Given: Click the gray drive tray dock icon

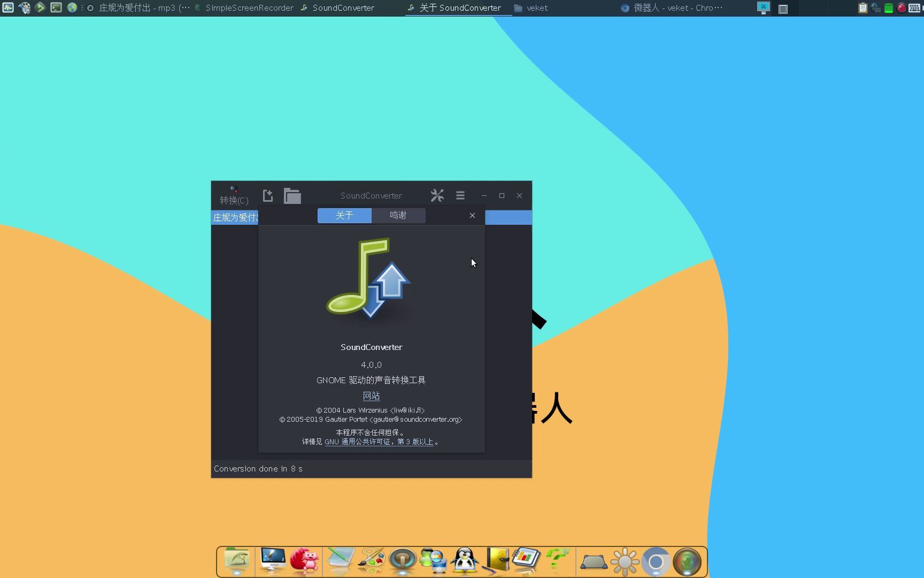Looking at the screenshot, I should point(594,562).
